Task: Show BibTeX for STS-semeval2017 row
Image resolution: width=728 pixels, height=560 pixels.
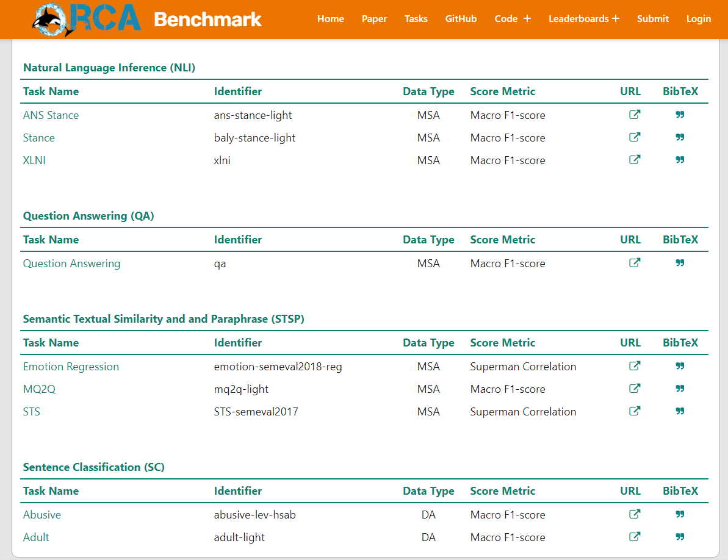Action: point(680,411)
